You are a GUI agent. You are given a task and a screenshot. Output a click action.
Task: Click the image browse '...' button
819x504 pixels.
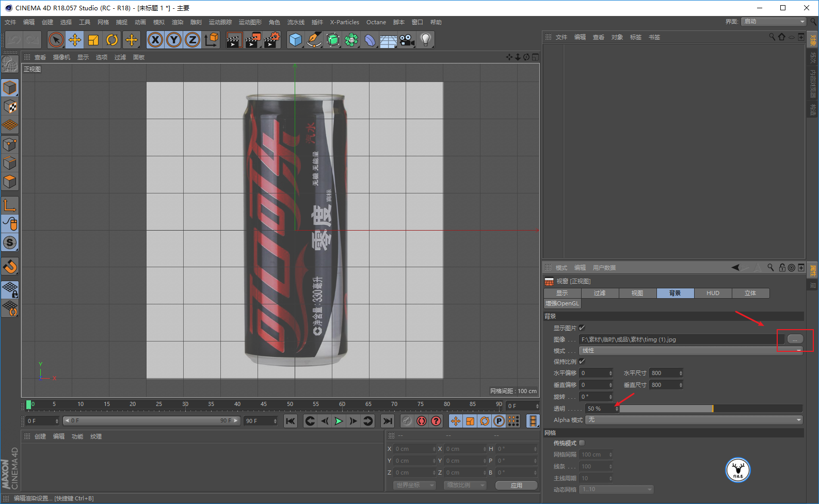click(x=795, y=339)
